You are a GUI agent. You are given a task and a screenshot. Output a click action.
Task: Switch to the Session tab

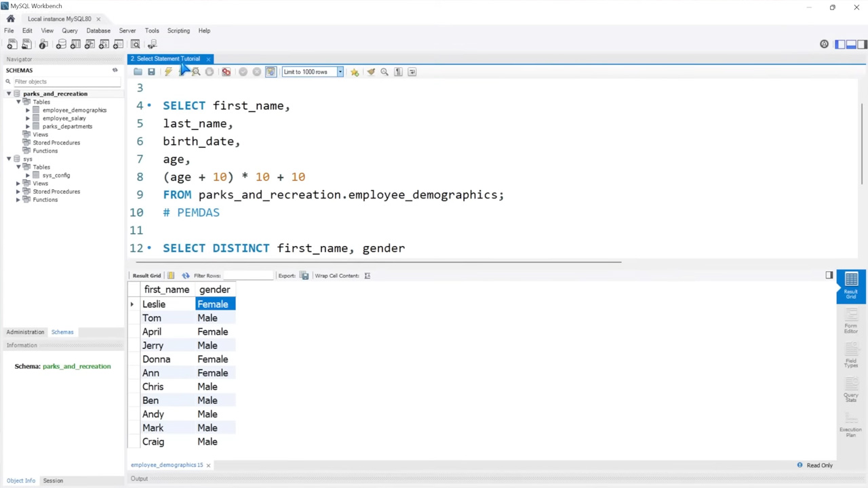point(53,481)
